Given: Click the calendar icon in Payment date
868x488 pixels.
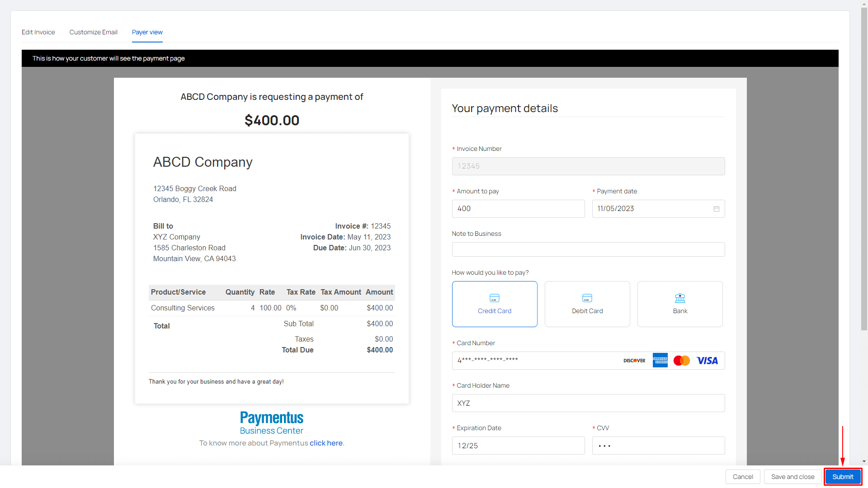Looking at the screenshot, I should point(717,209).
